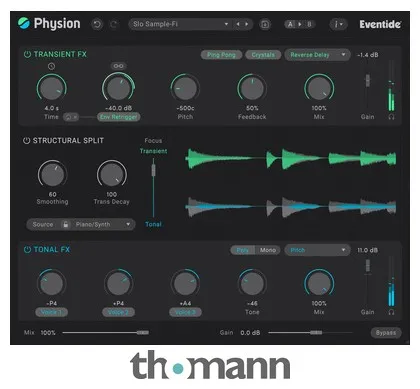Click the Voice 2 pitch knob
Image resolution: width=420 pixels, height=389 pixels.
[118, 283]
